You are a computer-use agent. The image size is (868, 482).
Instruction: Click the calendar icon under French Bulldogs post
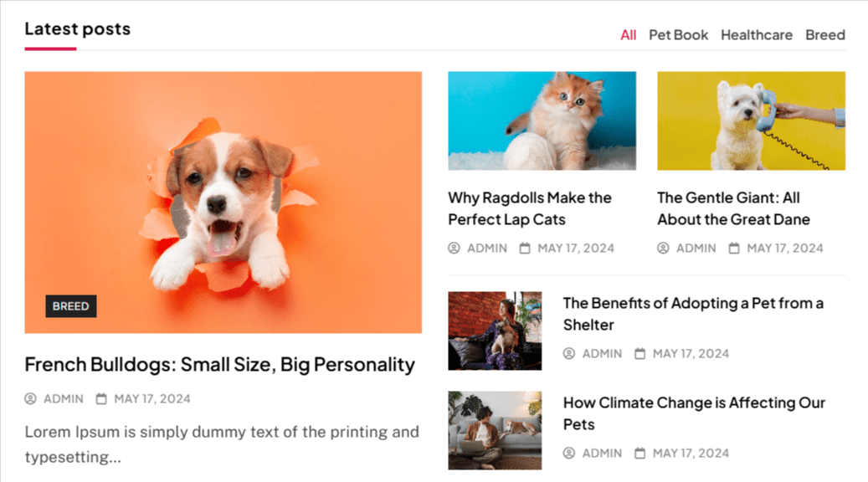101,399
